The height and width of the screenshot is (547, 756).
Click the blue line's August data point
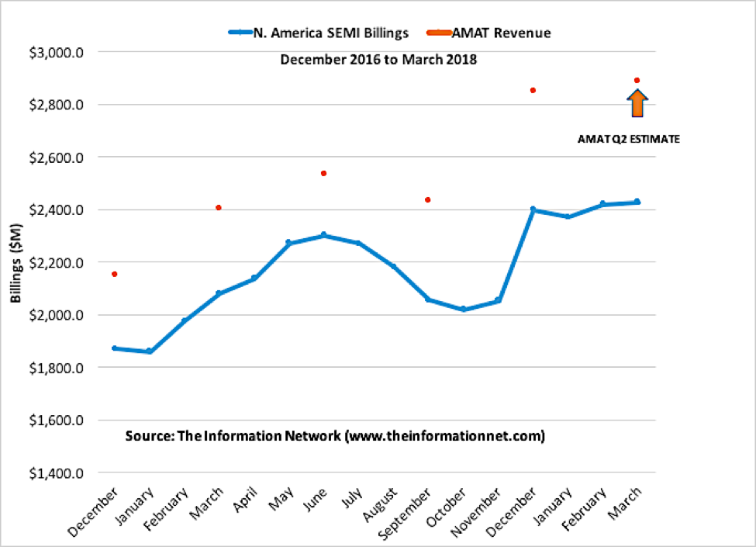[x=393, y=266]
